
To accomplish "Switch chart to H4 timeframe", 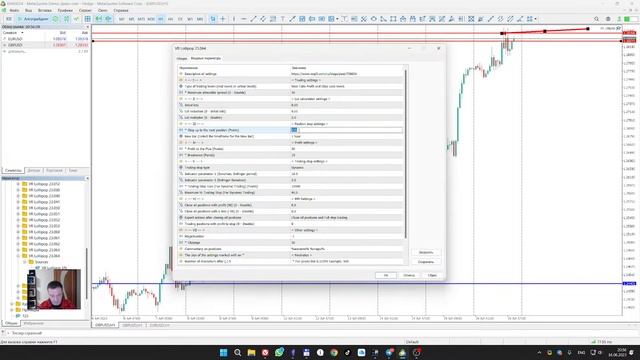I will 170,19.
